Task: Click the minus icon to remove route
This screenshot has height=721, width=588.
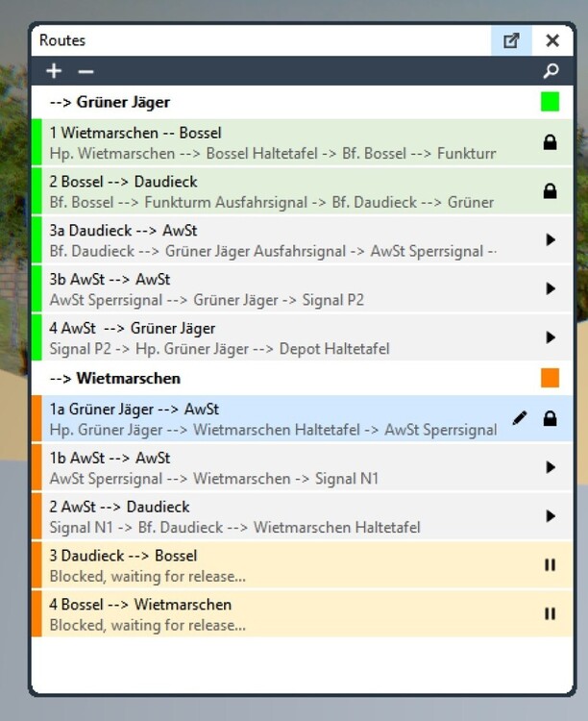Action: pos(86,71)
